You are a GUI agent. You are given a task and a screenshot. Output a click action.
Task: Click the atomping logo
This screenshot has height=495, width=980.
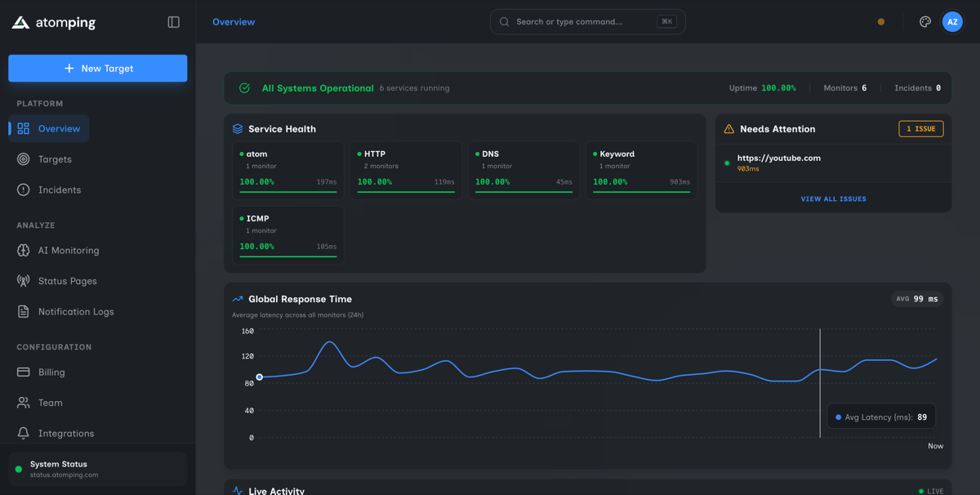(x=53, y=21)
